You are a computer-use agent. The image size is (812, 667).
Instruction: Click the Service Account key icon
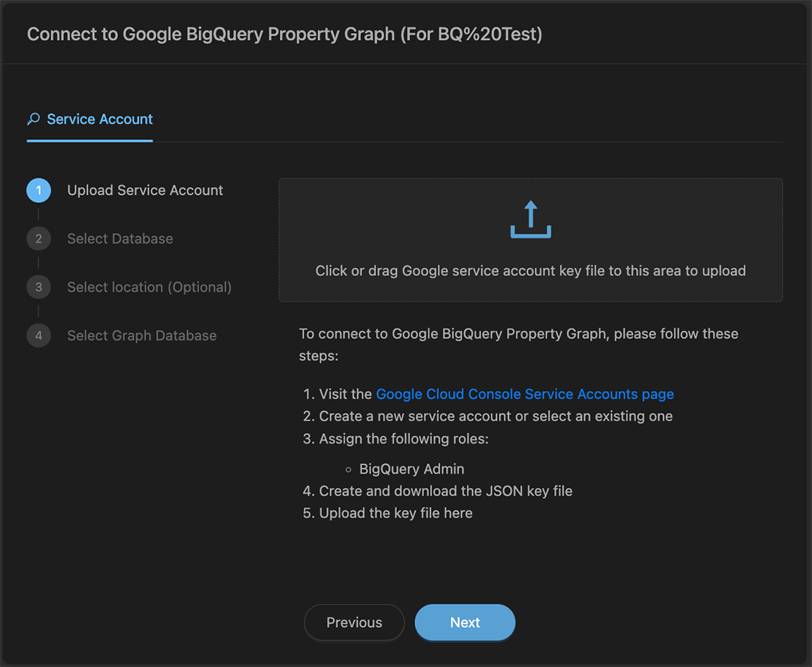tap(34, 119)
